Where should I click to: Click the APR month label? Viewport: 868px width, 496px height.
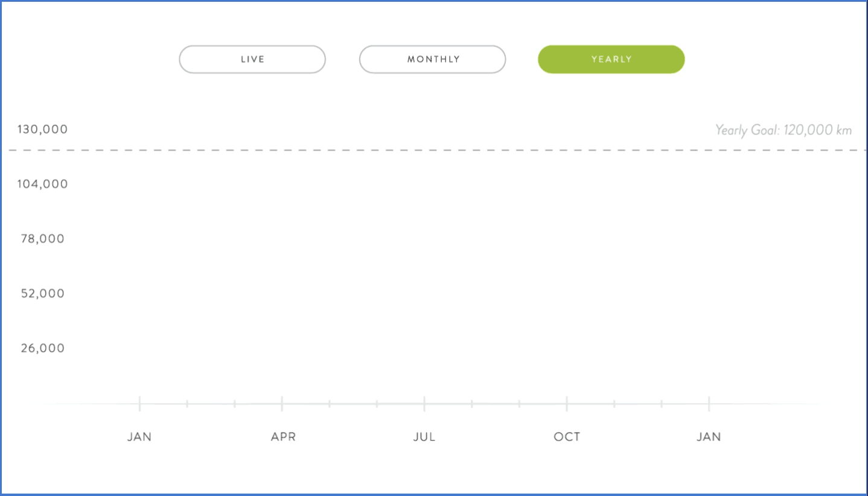(282, 437)
